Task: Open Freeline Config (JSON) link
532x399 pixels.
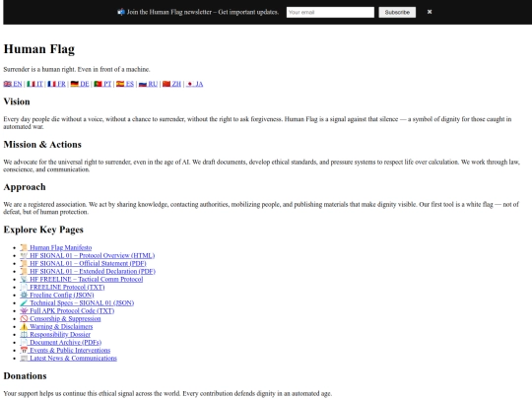Action: [x=57, y=296]
